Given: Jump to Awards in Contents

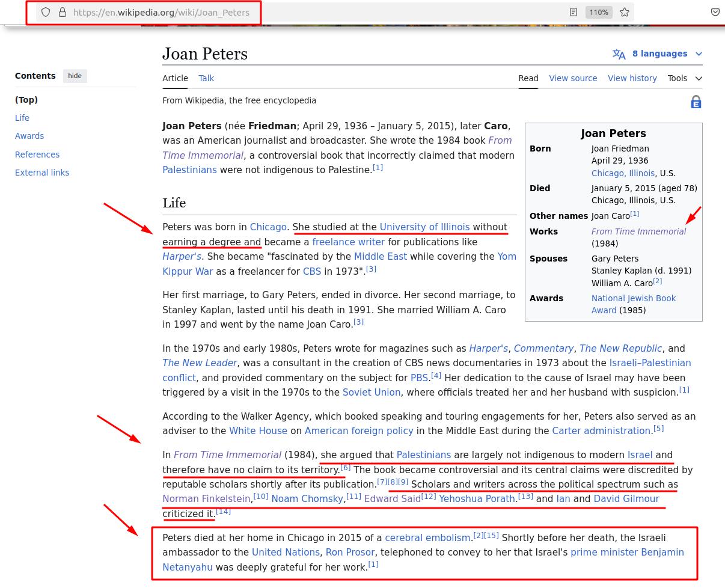Looking at the screenshot, I should coord(29,136).
